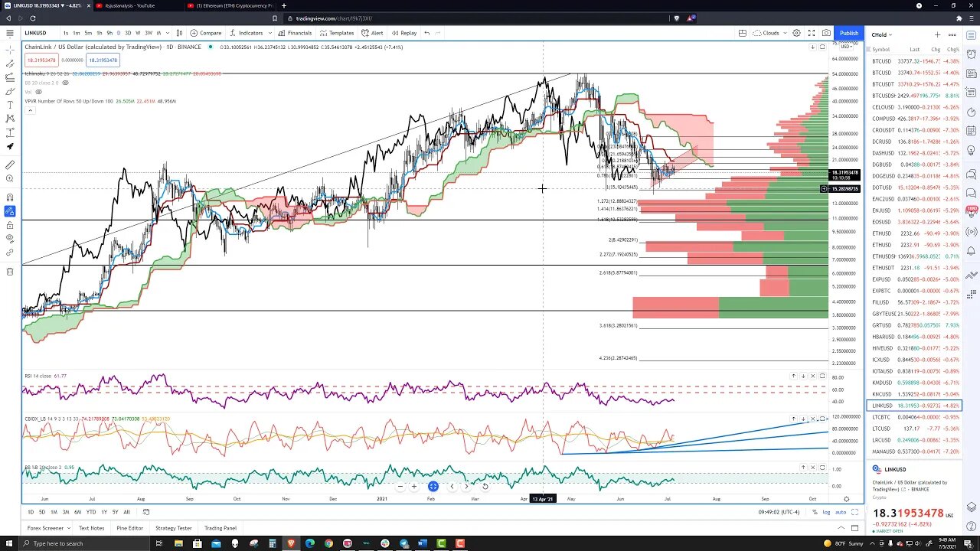The image size is (980, 551).
Task: Open the Forex Screener dropdown
Action: click(48, 528)
